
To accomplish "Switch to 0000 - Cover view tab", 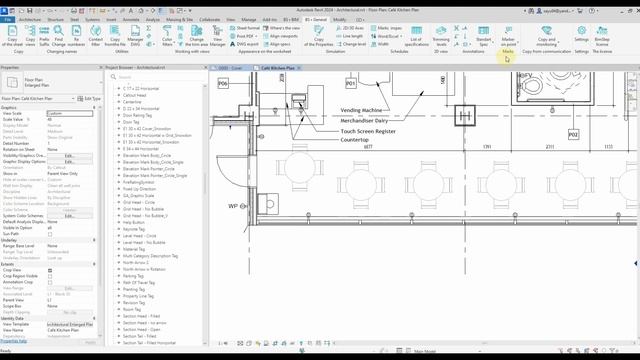I will click(230, 68).
